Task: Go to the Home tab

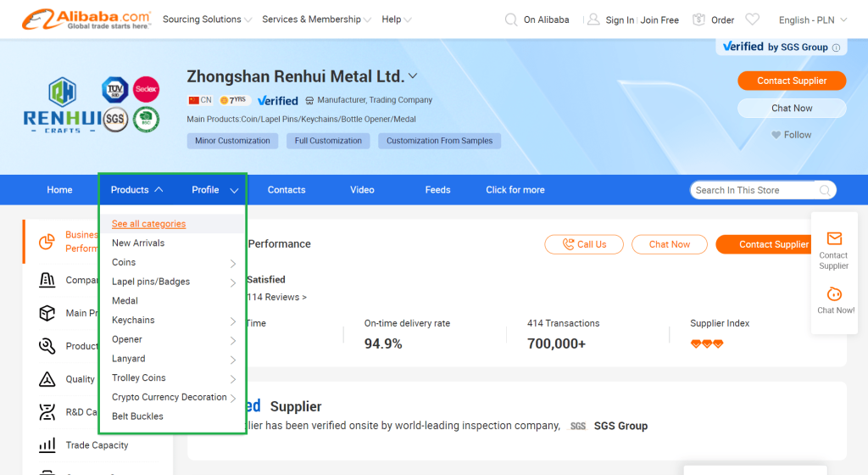Action: pyautogui.click(x=60, y=190)
